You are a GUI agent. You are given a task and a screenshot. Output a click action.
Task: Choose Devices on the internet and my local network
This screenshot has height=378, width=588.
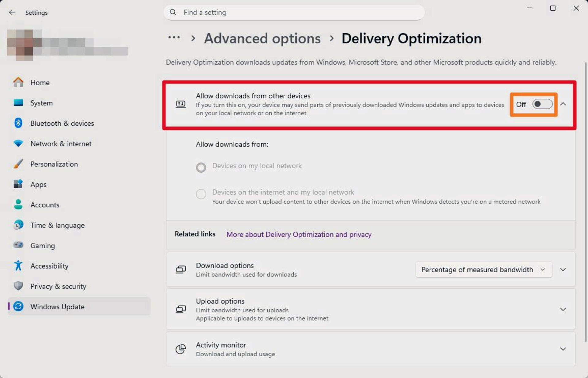[x=201, y=194]
